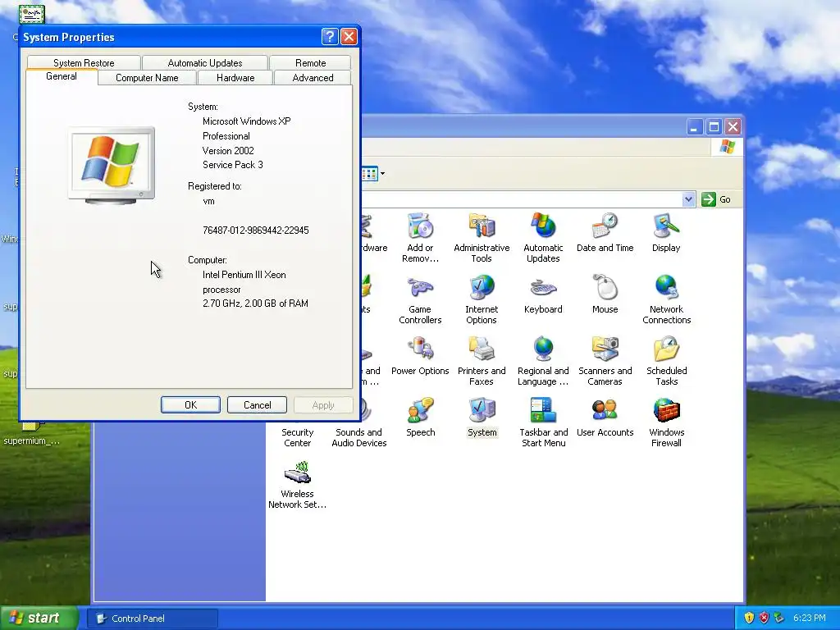
Task: Open the Speech settings icon
Action: point(420,418)
